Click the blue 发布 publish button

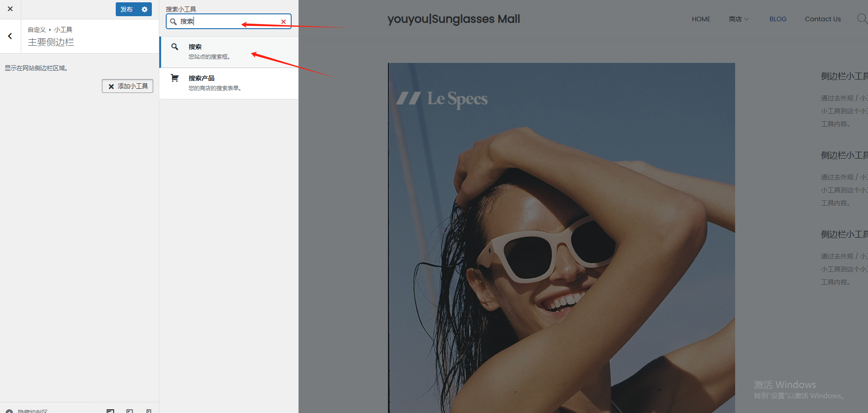pyautogui.click(x=126, y=9)
